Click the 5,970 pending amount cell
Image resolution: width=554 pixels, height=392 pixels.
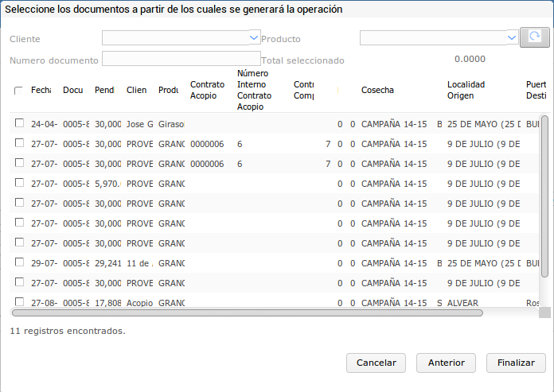[x=107, y=184]
